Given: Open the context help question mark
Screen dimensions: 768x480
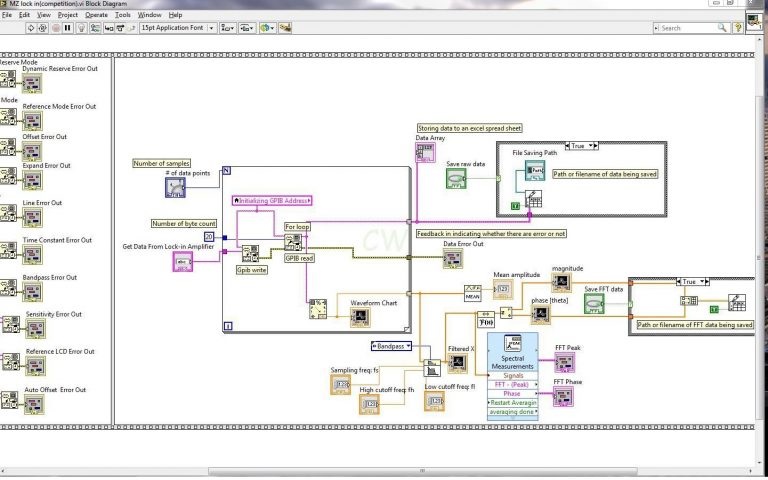Looking at the screenshot, I should 737,28.
